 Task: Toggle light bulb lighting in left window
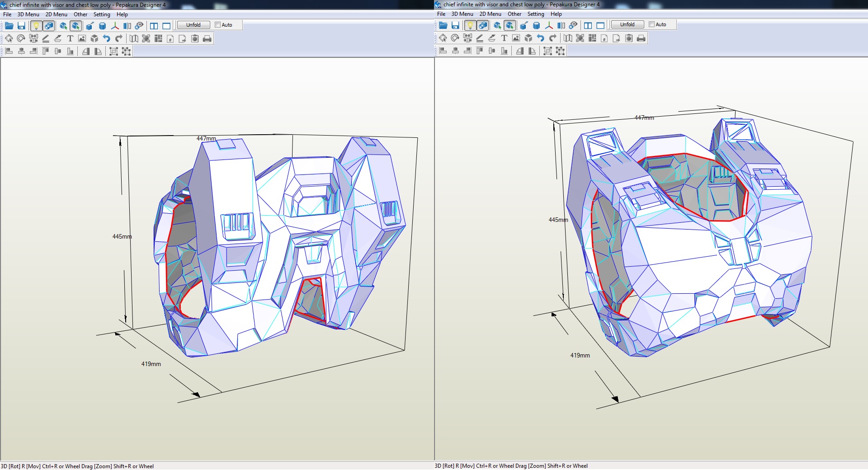pos(36,26)
